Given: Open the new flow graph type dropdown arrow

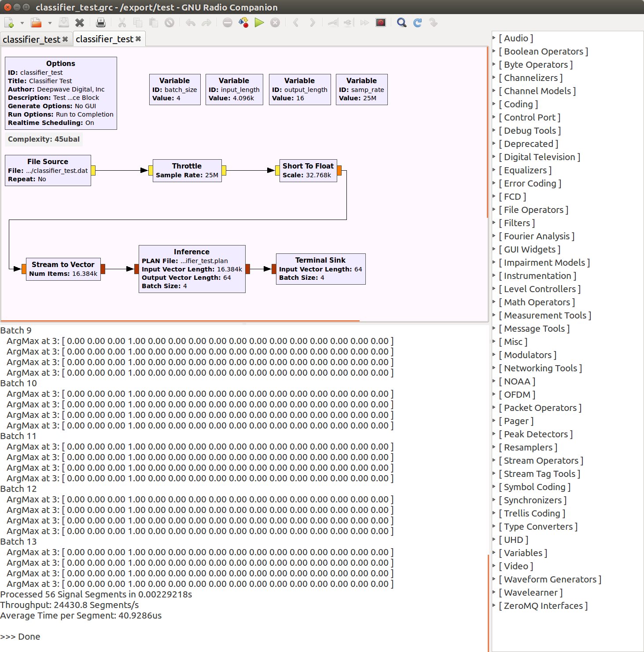Looking at the screenshot, I should [x=22, y=23].
